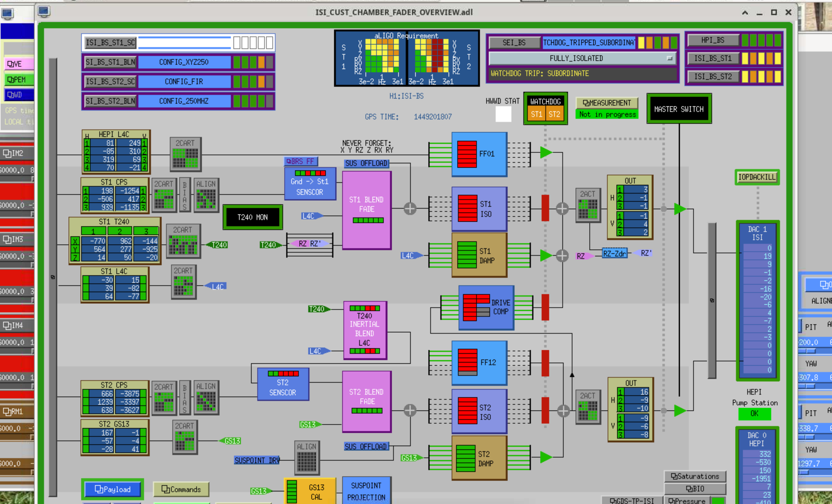Click the FF01 filter bank block
Viewport: 832px width, 504px height.
[479, 154]
